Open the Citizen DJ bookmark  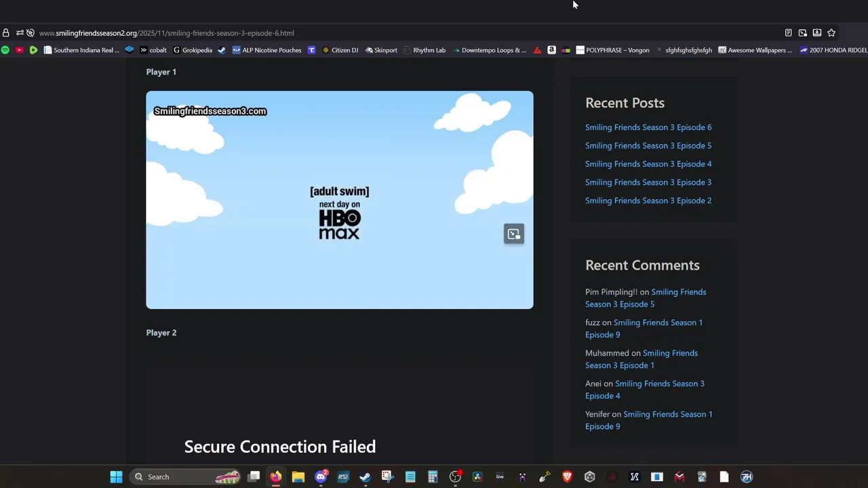coord(340,50)
